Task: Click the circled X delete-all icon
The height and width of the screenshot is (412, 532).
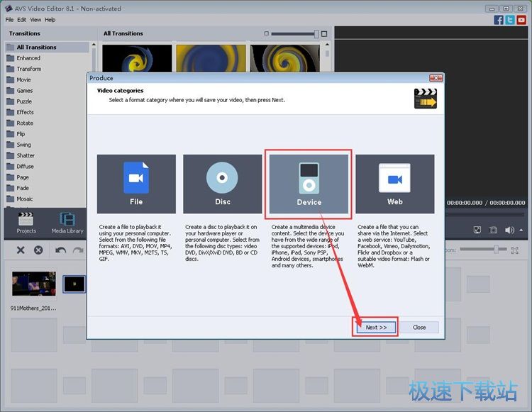Action: point(38,250)
